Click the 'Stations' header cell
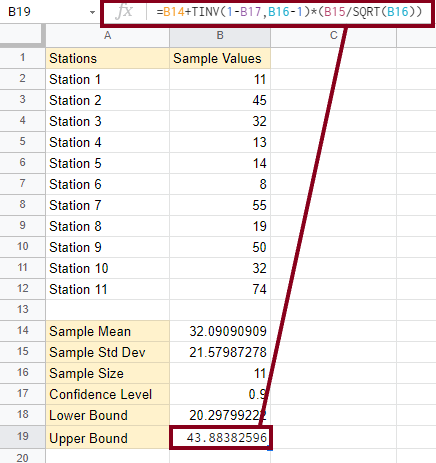The height and width of the screenshot is (463, 436). 107,58
